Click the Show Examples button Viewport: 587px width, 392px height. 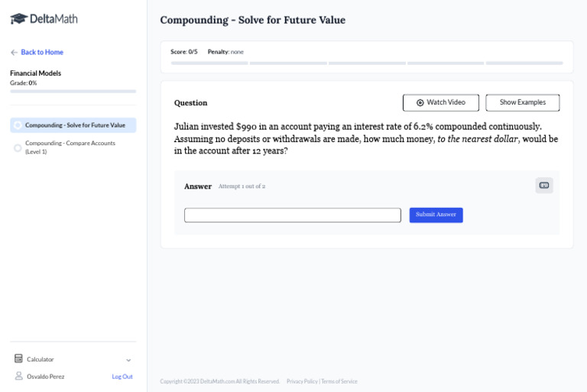[522, 102]
